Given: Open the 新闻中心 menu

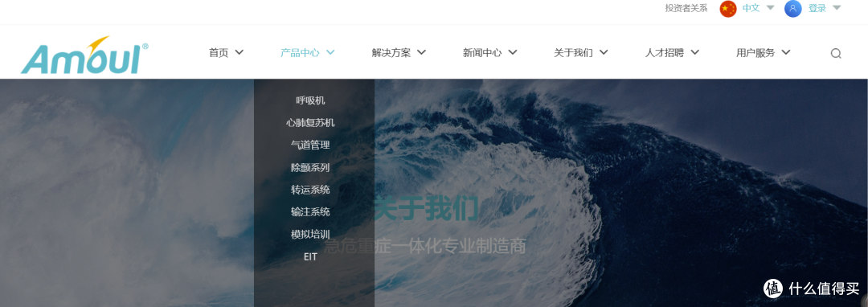Looking at the screenshot, I should [482, 53].
